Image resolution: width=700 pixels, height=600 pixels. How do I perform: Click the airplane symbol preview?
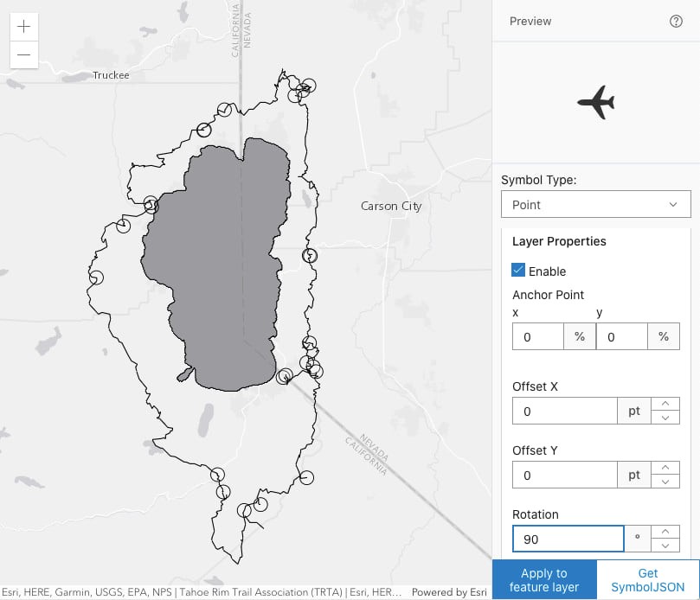(x=597, y=102)
